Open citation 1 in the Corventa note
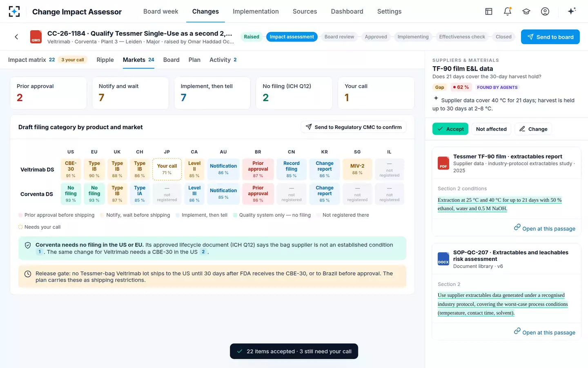This screenshot has height=368, width=588. click(40, 252)
